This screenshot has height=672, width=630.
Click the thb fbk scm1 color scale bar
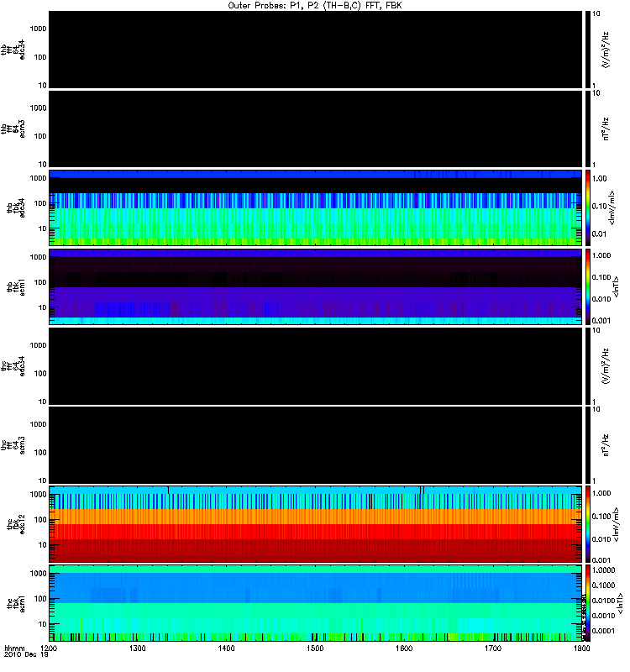click(x=588, y=287)
